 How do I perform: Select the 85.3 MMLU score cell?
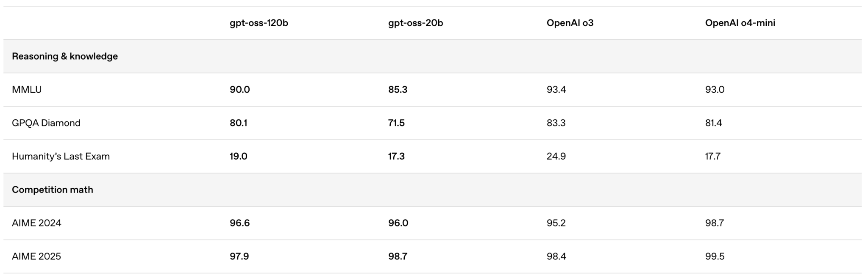tap(398, 89)
